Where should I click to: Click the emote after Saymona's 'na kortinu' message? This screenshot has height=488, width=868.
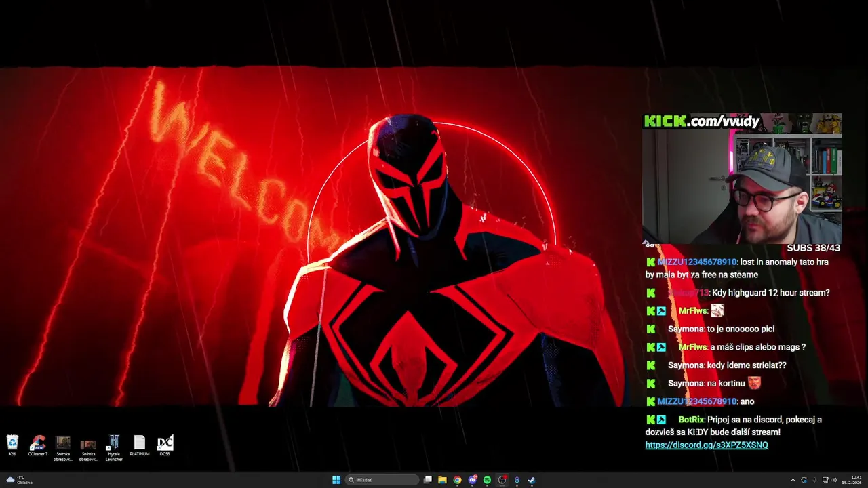coord(754,383)
